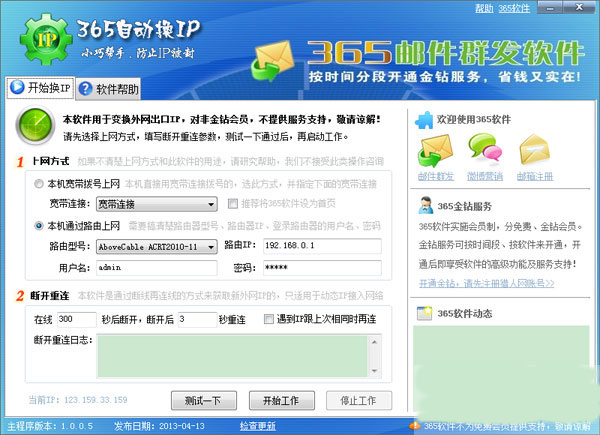Click the 发布日期: 2013-04-13 text

coord(159,426)
